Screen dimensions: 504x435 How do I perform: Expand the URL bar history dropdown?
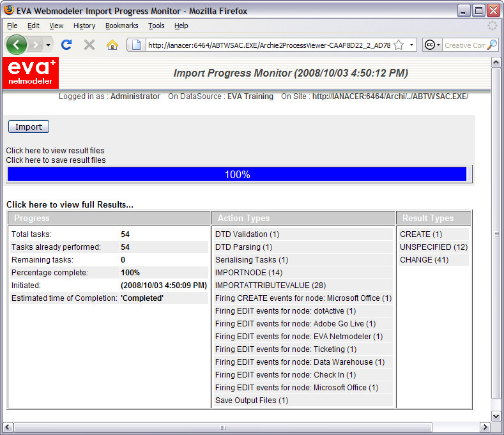[x=412, y=45]
